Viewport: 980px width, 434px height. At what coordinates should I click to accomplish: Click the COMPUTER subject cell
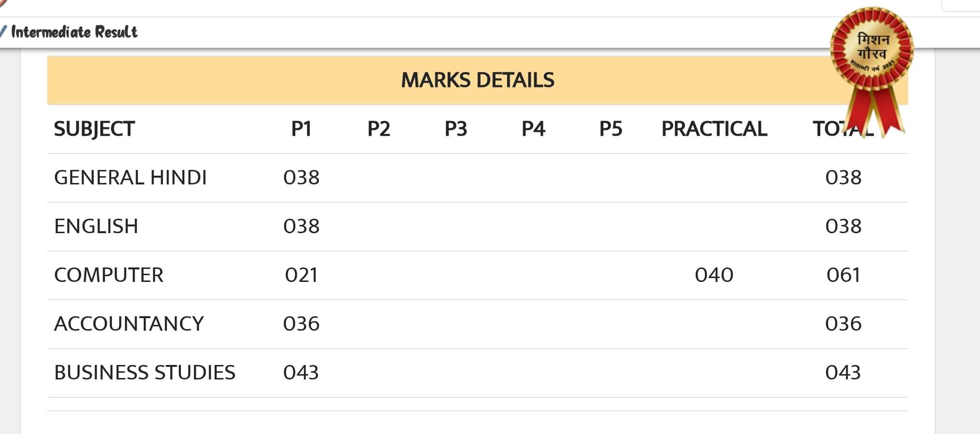pos(109,275)
